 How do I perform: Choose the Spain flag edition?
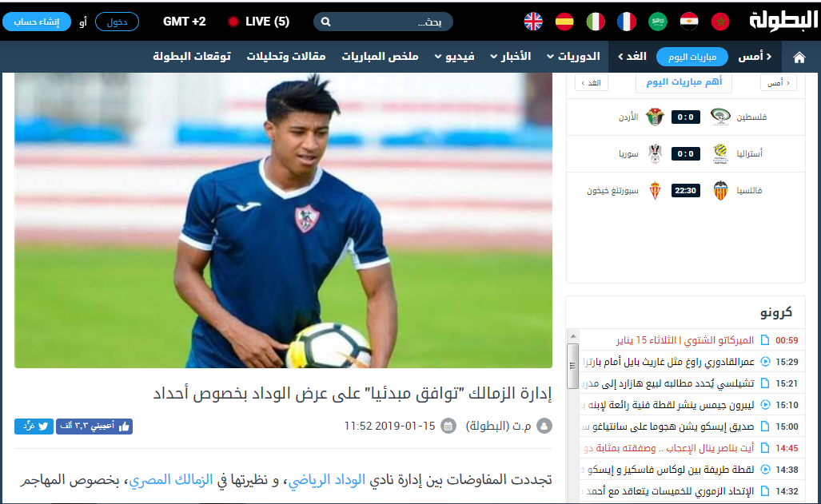(564, 22)
